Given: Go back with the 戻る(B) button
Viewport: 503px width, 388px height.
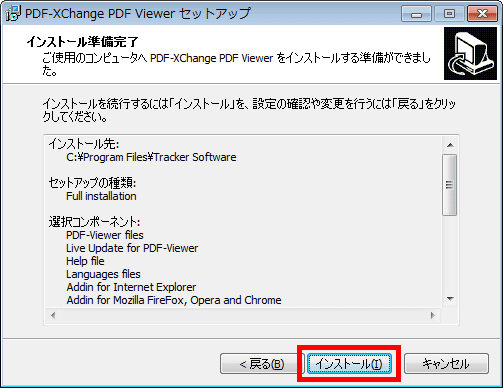Looking at the screenshot, I should pyautogui.click(x=262, y=363).
